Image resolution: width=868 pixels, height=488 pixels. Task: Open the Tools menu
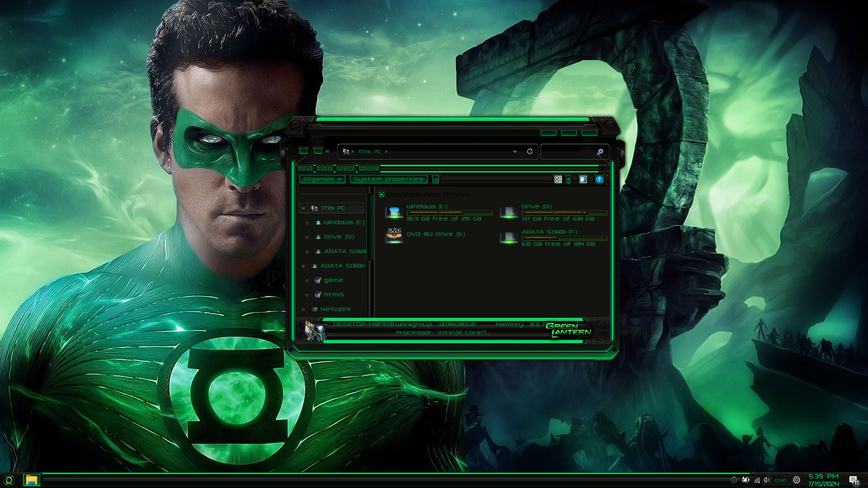tap(368, 169)
